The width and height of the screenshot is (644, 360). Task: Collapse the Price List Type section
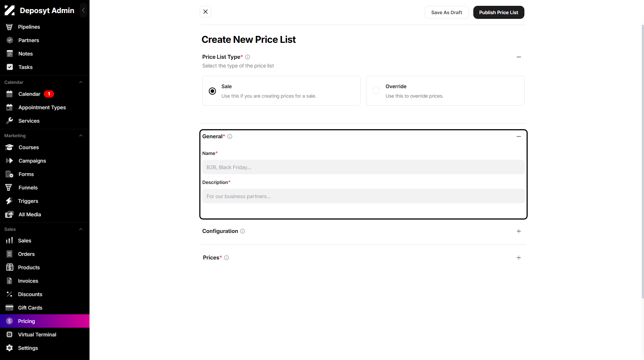(519, 57)
